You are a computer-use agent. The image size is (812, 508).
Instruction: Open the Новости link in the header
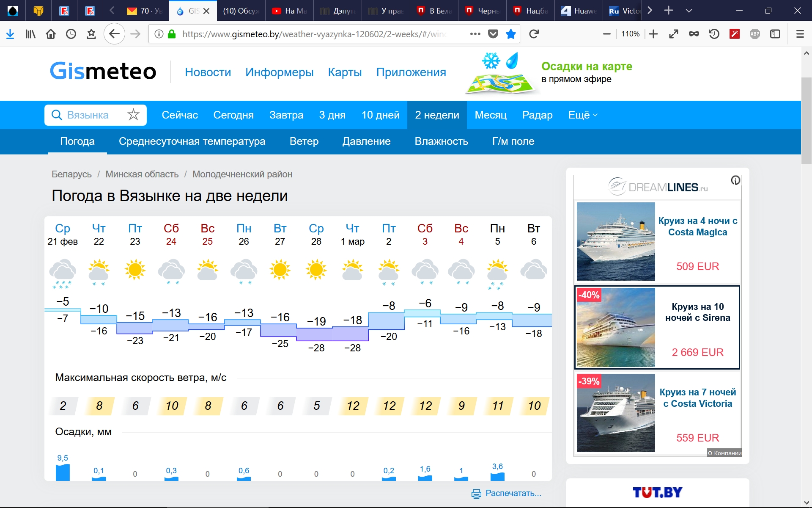pos(208,72)
